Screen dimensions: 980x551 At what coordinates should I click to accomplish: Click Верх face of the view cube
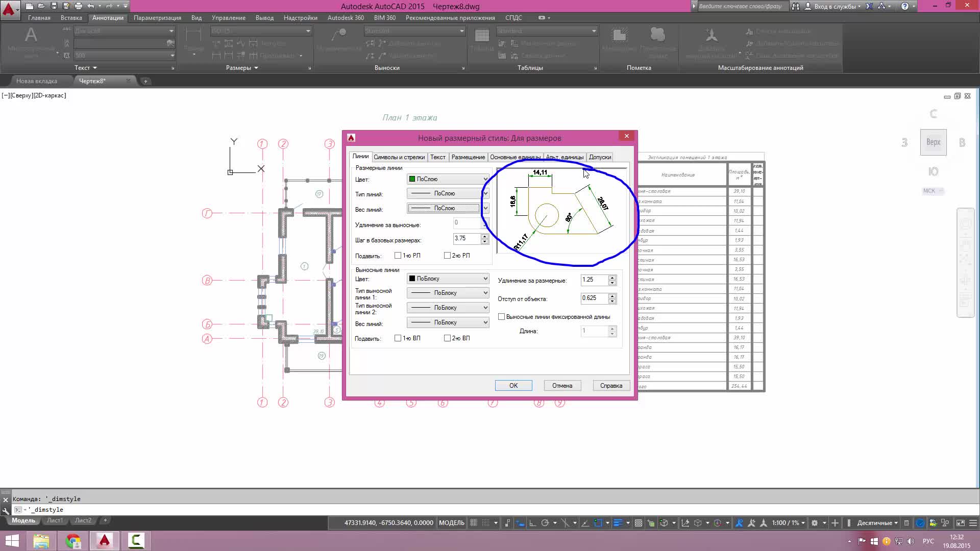pyautogui.click(x=934, y=142)
